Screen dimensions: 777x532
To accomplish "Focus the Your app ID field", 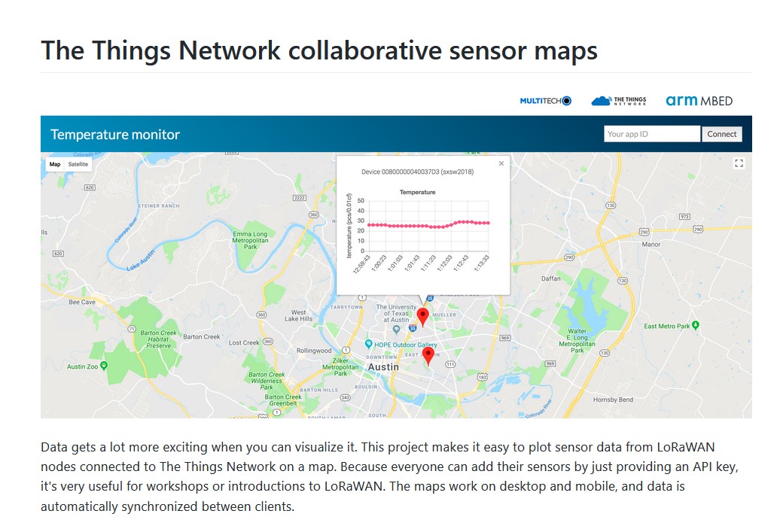I will [x=651, y=134].
